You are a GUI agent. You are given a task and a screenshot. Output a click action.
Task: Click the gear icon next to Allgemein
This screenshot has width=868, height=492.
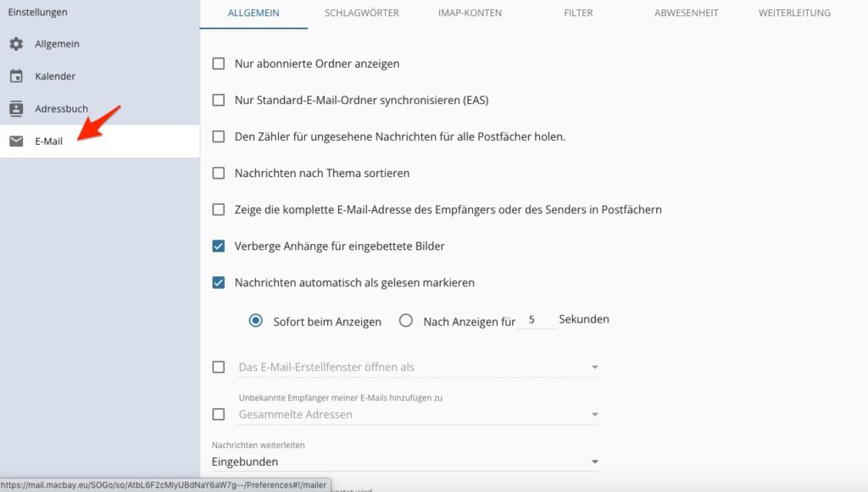[x=16, y=44]
